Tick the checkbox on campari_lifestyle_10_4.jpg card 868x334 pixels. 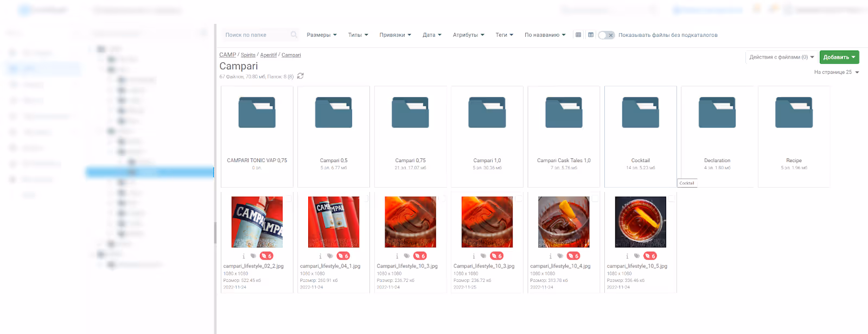coord(596,199)
